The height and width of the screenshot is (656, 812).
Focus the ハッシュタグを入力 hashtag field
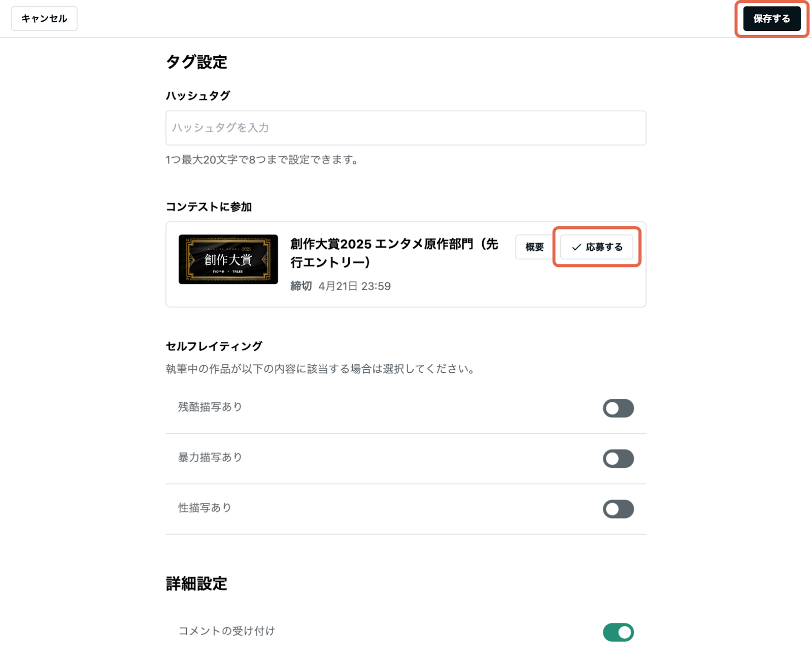pyautogui.click(x=405, y=128)
